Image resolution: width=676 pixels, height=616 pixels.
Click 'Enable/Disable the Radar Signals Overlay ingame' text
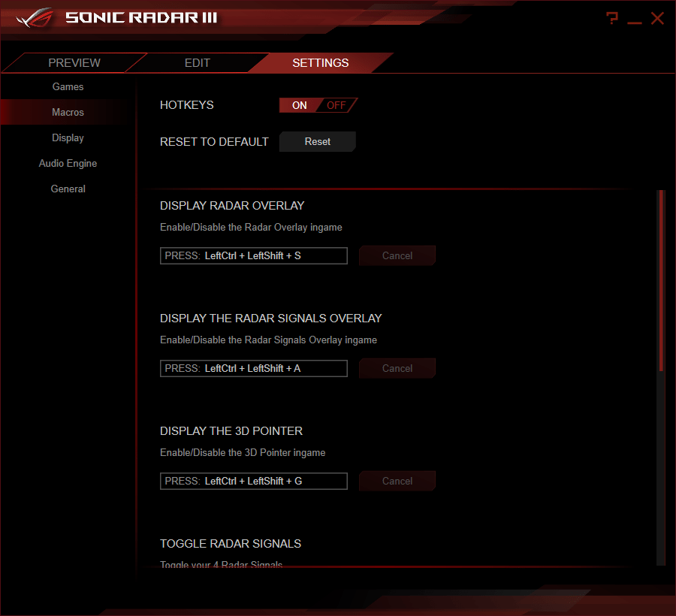click(x=268, y=340)
